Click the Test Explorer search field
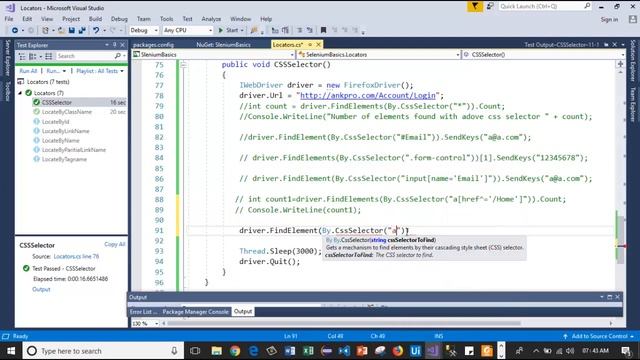This screenshot has height=360, width=640. 85,56
